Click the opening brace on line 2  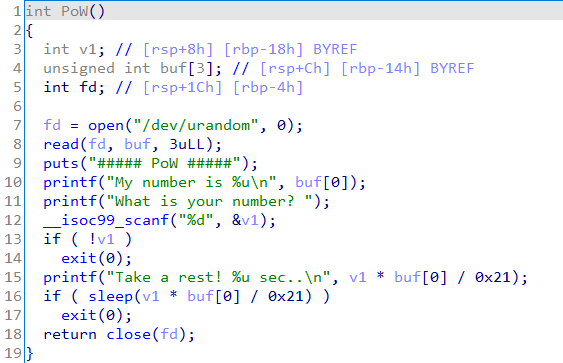29,31
